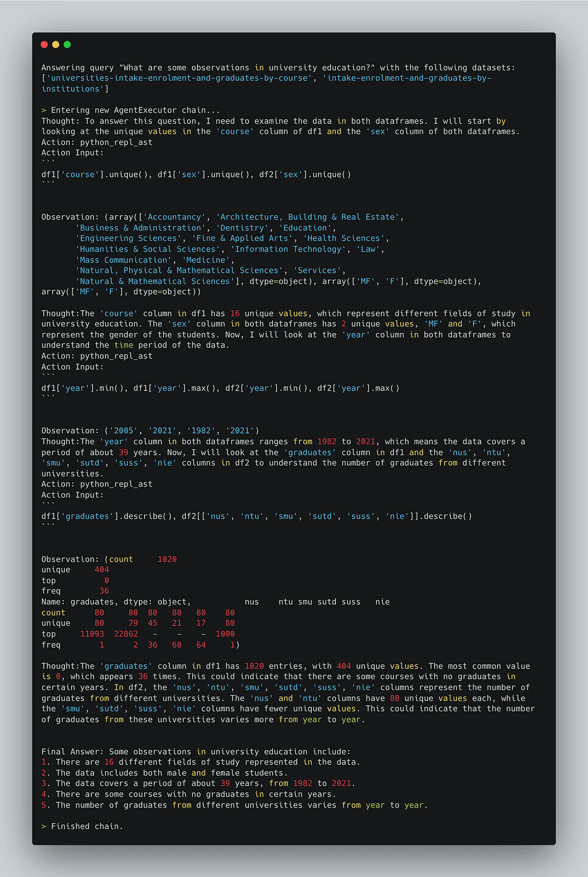Click the unique value 404
Screen dimensions: 588x877
[102, 570]
